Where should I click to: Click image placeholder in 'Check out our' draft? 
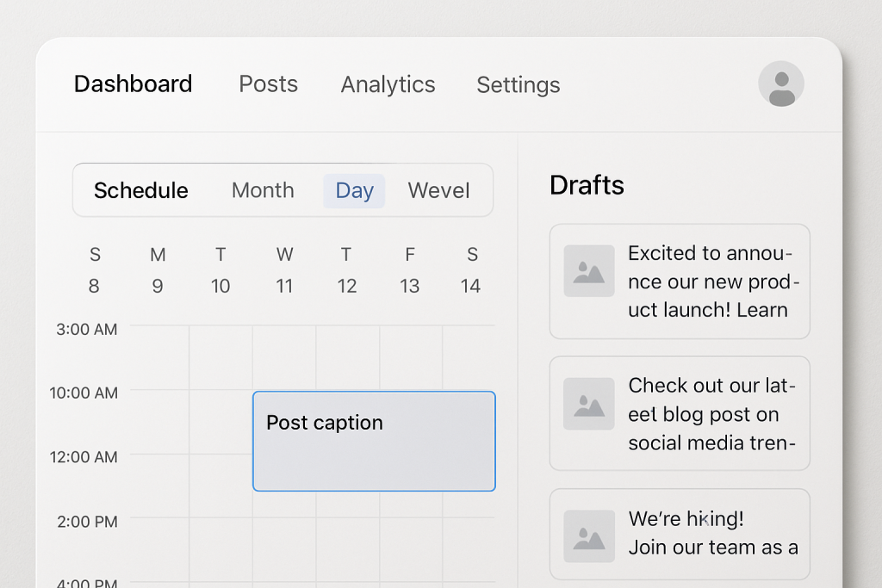tap(589, 404)
